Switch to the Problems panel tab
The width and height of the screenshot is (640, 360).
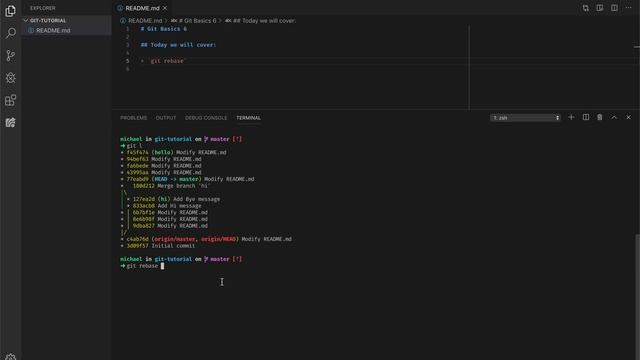133,118
